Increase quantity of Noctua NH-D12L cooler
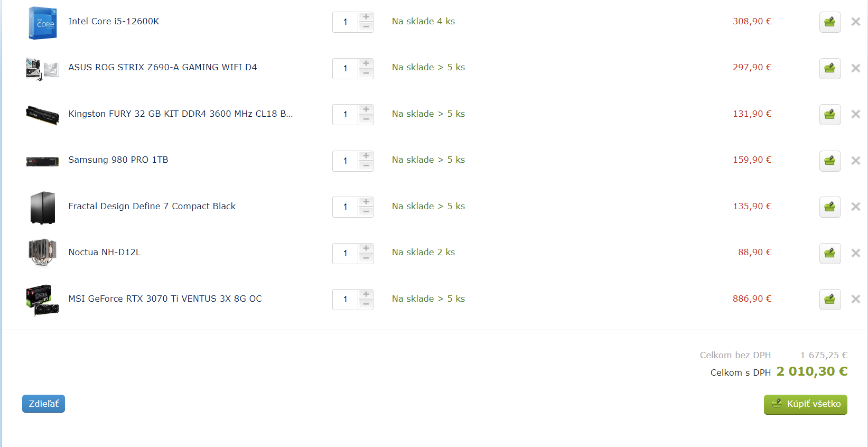Viewport: 868px width, 447px height. (366, 248)
